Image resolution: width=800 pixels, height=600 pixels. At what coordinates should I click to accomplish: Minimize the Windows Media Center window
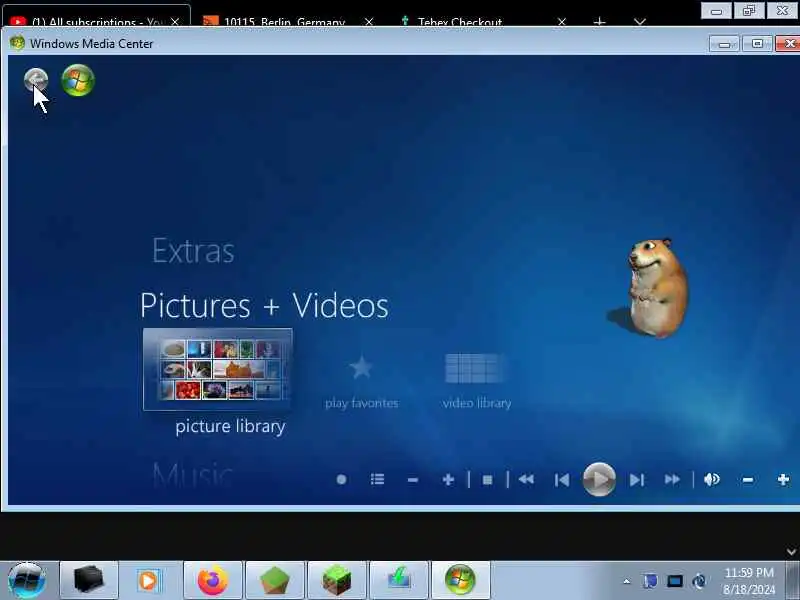(x=723, y=44)
